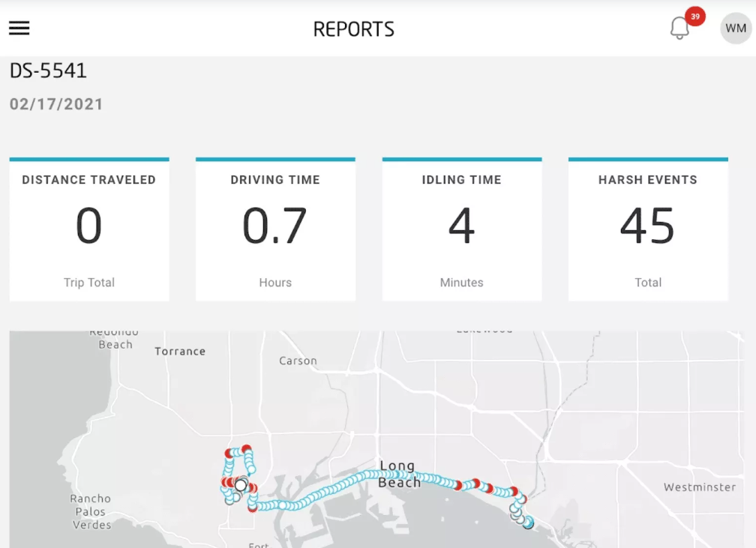Click the Redondo Beach map label
This screenshot has height=548, width=756.
click(x=114, y=340)
